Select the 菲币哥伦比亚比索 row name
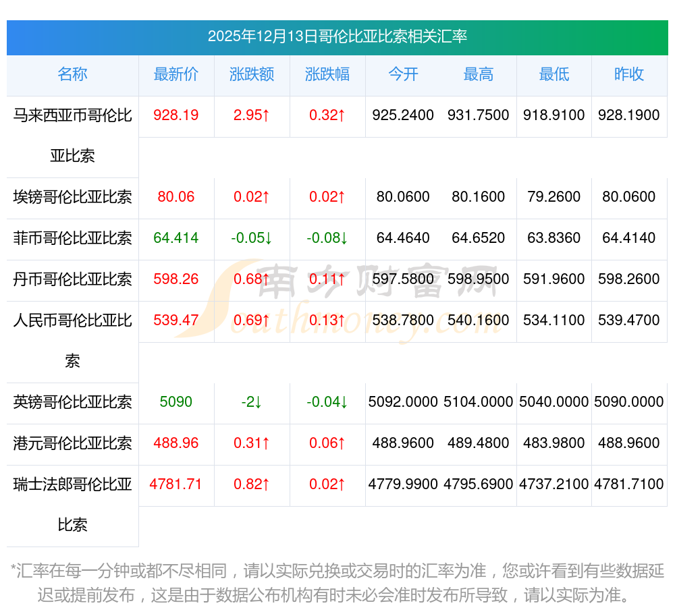675x616 pixels. tap(72, 238)
